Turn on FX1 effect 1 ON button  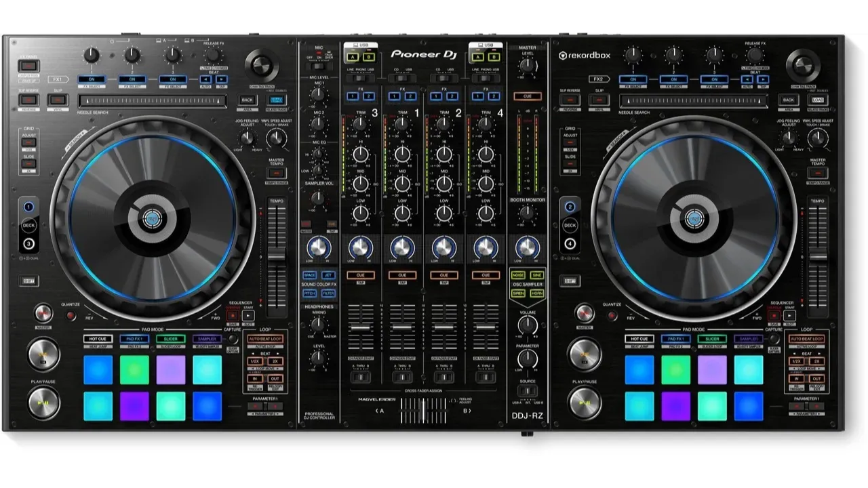point(91,79)
